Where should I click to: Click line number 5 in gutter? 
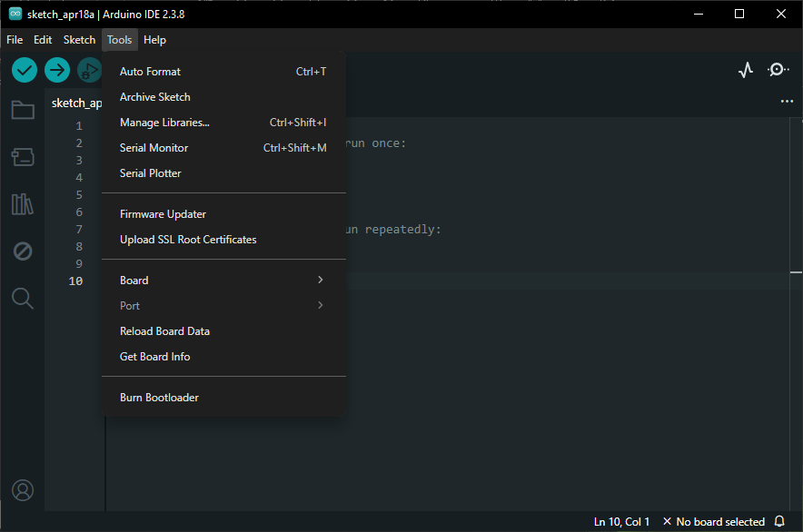tap(79, 195)
